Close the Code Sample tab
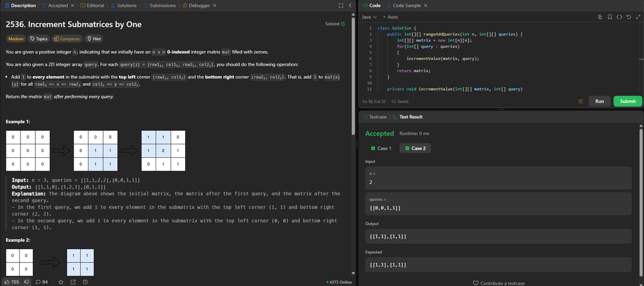This screenshot has width=644, height=286. 426,5
